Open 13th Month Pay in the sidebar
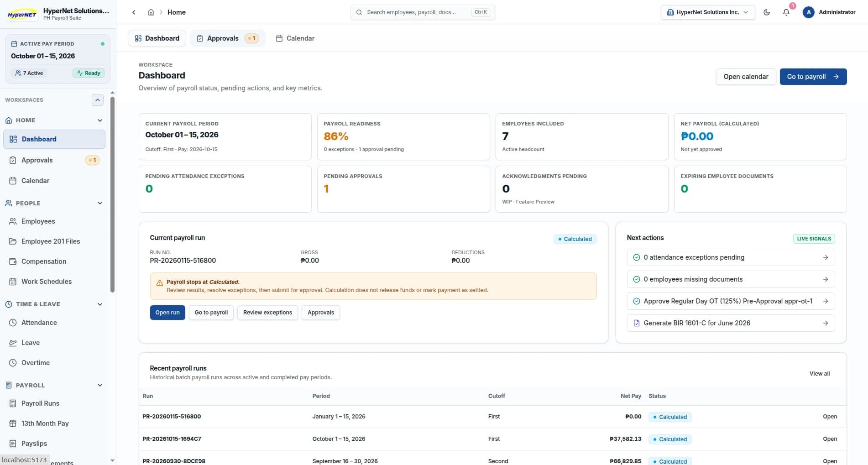 [x=54, y=423]
